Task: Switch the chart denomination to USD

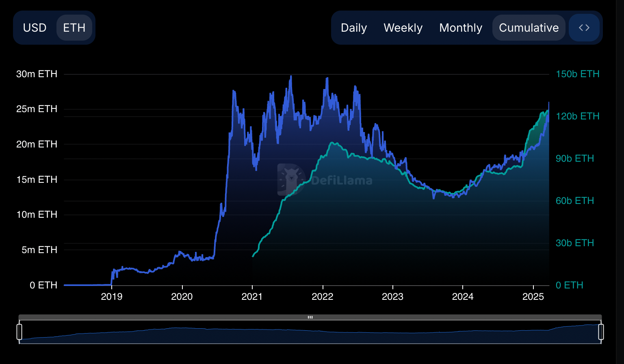Action: pos(35,28)
